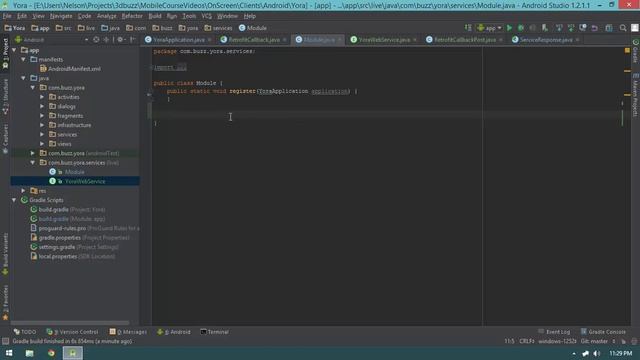Open the project structure icon in toolbar
Image resolution: width=640 pixels, height=360 pixels.
coord(609,28)
